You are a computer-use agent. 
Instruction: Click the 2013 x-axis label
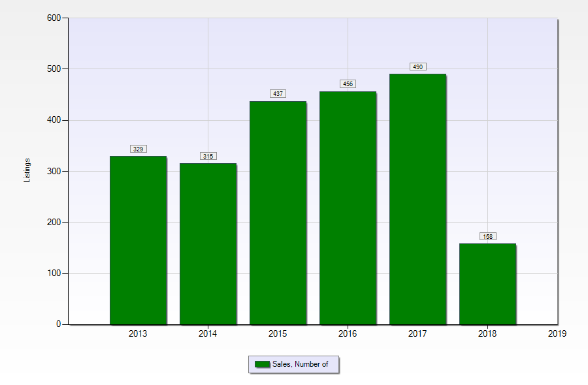pos(138,333)
